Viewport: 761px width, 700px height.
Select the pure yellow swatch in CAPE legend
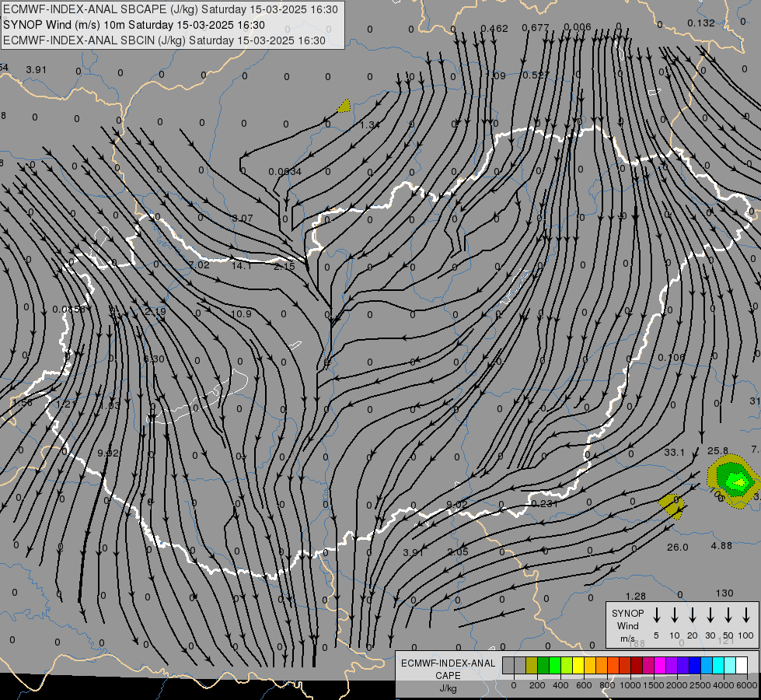click(x=578, y=666)
